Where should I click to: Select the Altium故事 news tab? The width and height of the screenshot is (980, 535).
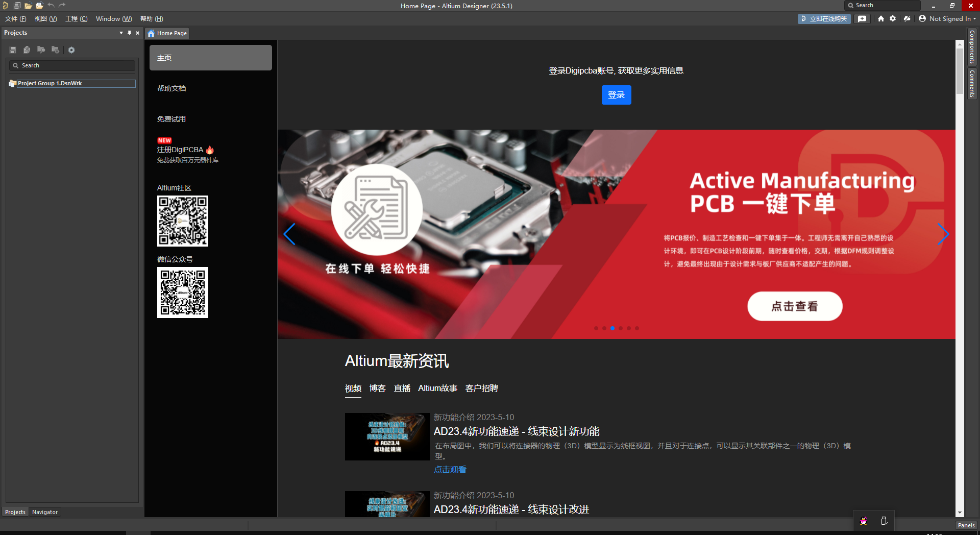(x=437, y=388)
